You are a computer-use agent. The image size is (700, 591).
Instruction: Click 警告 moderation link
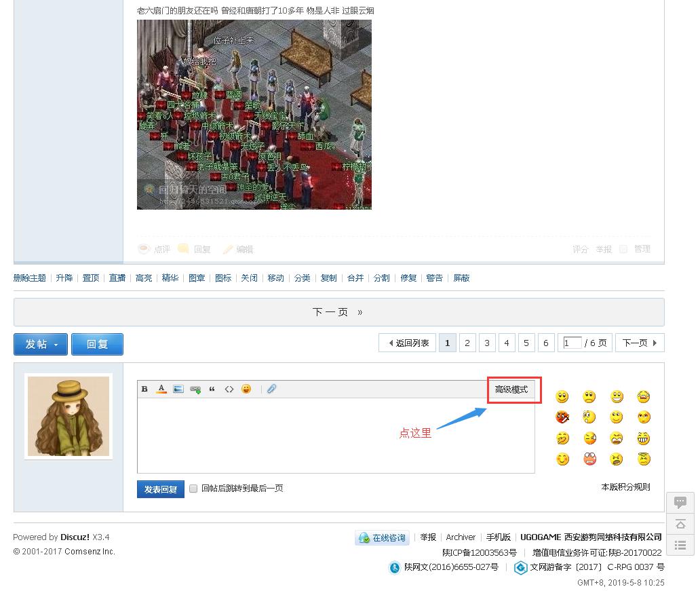coord(434,278)
